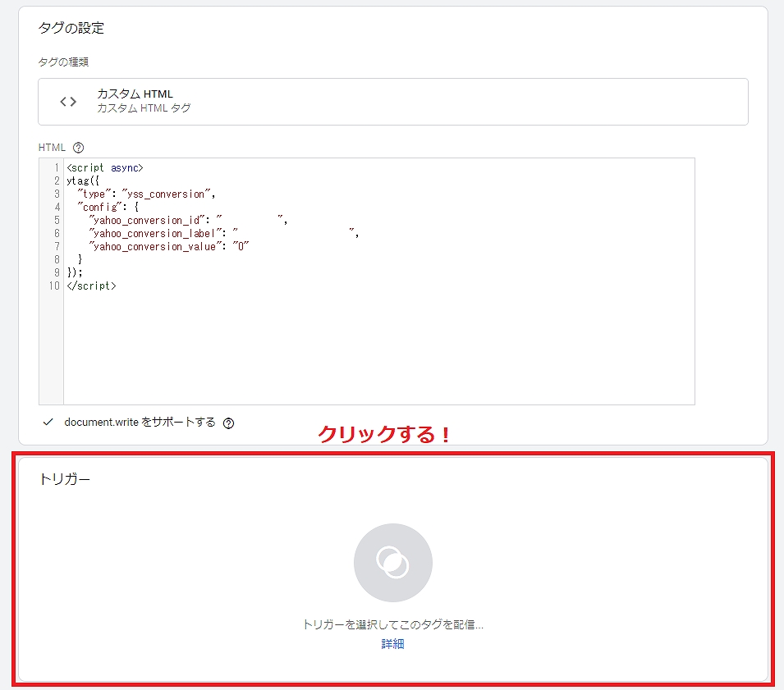Open the help icon next to HTML label
The width and height of the screenshot is (784, 690).
pos(79,148)
